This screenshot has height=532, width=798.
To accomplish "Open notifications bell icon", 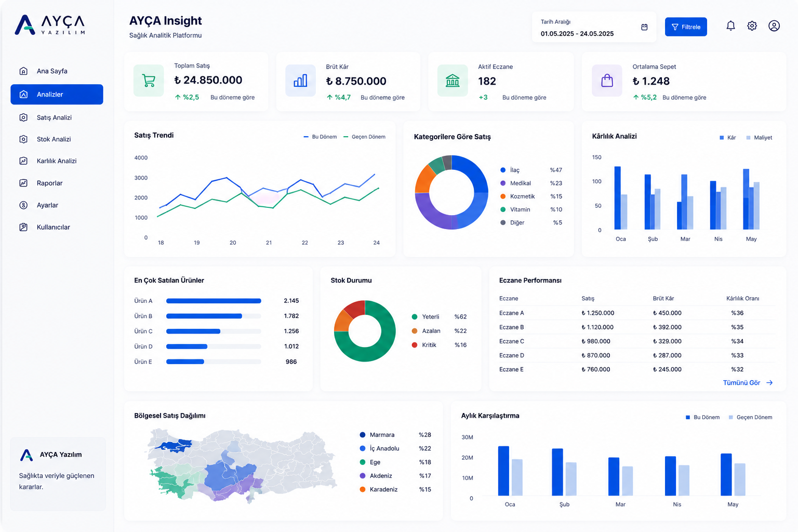I will pyautogui.click(x=730, y=26).
